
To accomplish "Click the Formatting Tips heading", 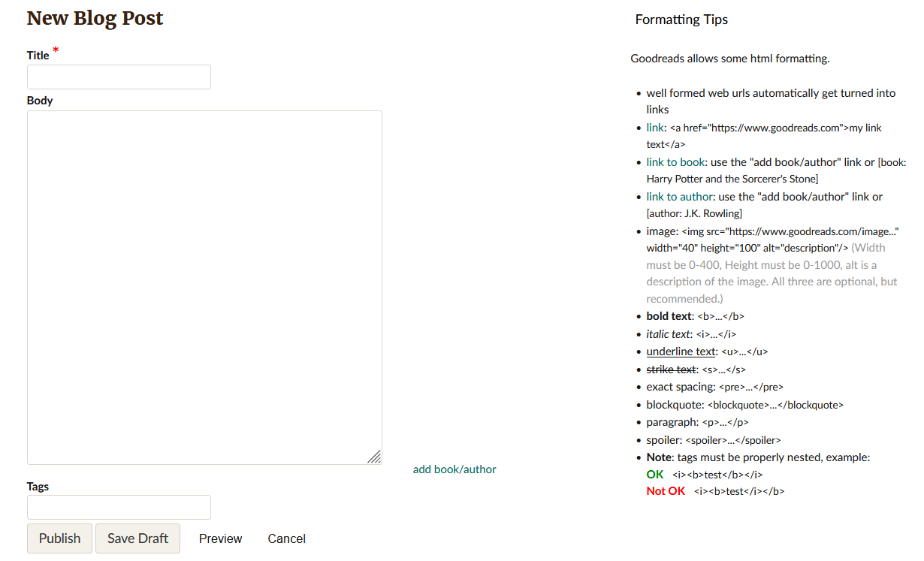I will 681,20.
